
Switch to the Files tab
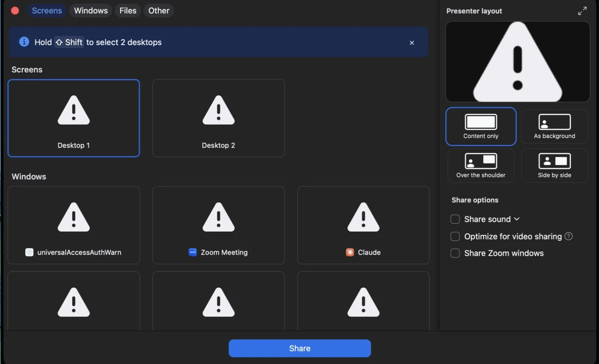click(x=128, y=10)
